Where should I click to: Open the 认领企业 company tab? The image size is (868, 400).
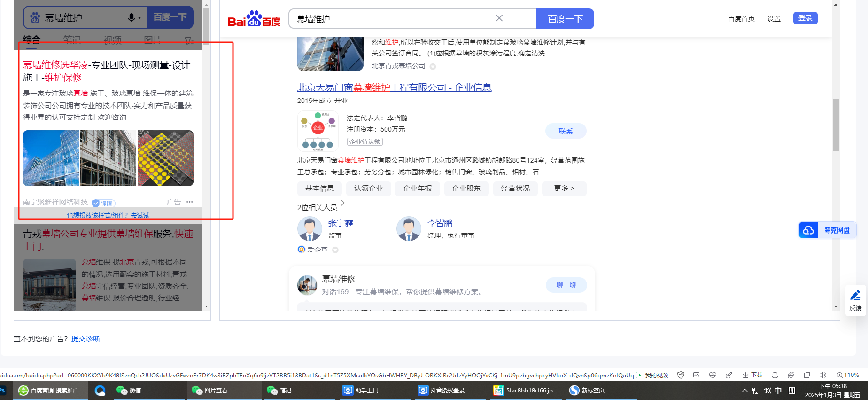369,188
